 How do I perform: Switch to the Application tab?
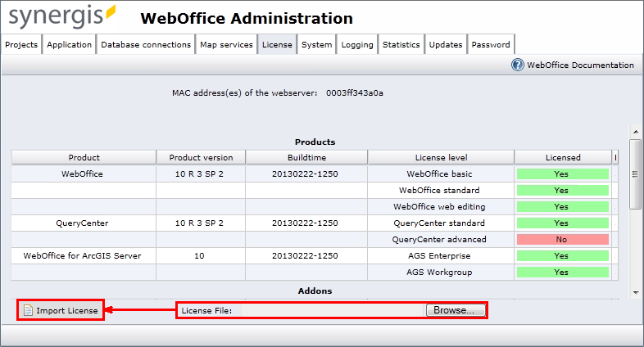pyautogui.click(x=69, y=45)
